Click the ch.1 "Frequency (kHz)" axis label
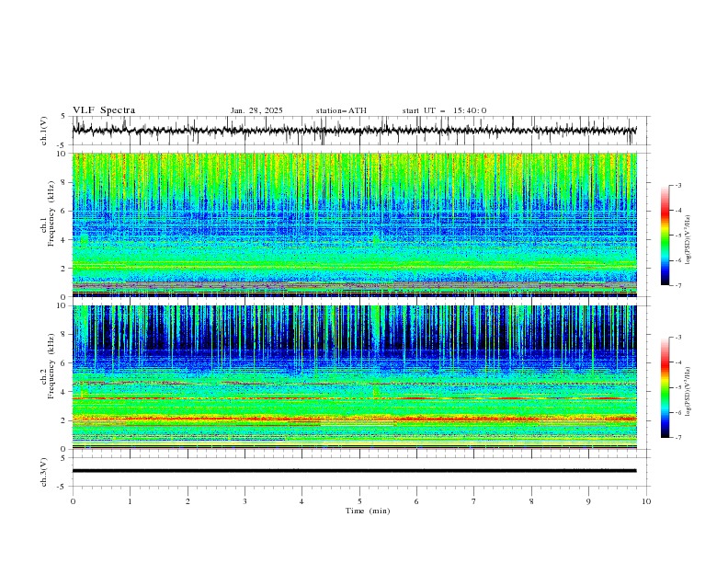 pyautogui.click(x=51, y=212)
